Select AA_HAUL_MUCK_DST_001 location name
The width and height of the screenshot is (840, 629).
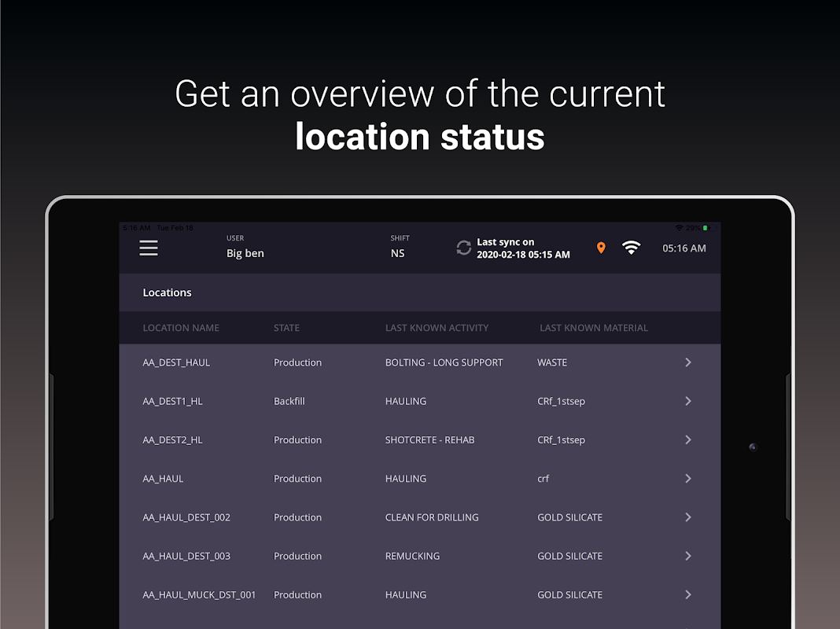click(x=199, y=594)
